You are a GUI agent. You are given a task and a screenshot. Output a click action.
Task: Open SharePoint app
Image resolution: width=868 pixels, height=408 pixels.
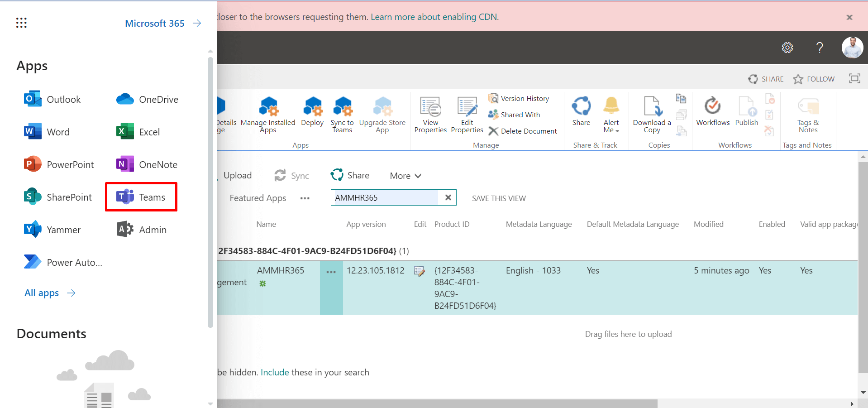[x=58, y=197]
